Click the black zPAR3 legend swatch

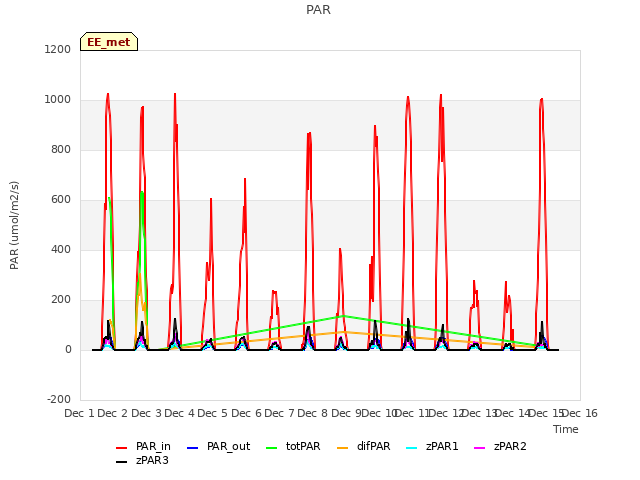coord(122,462)
